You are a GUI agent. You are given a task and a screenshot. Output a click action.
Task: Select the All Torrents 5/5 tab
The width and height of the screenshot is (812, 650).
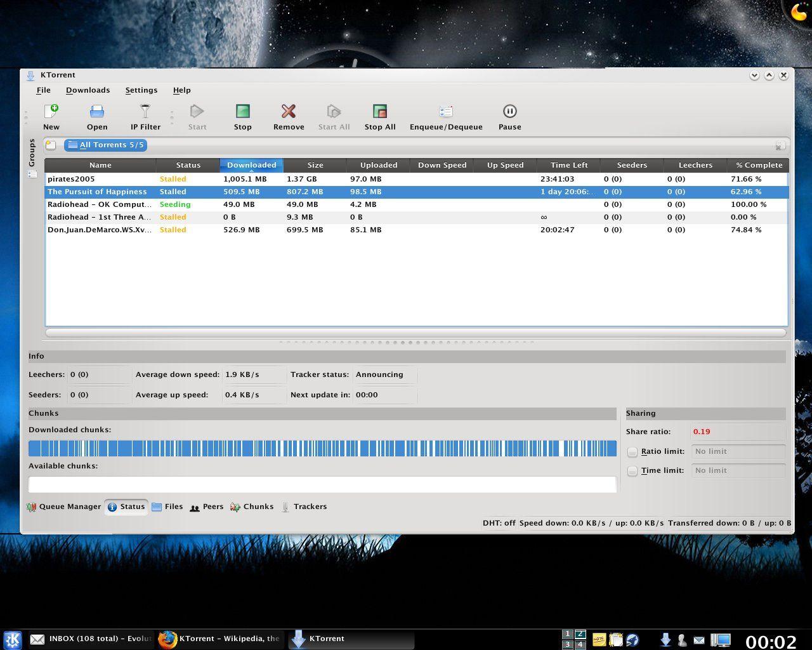point(106,145)
